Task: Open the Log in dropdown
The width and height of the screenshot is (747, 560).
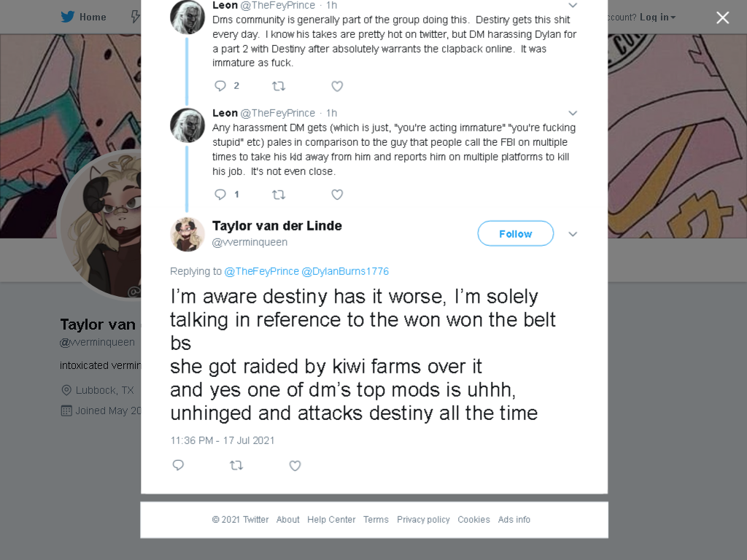Action: 657,17
